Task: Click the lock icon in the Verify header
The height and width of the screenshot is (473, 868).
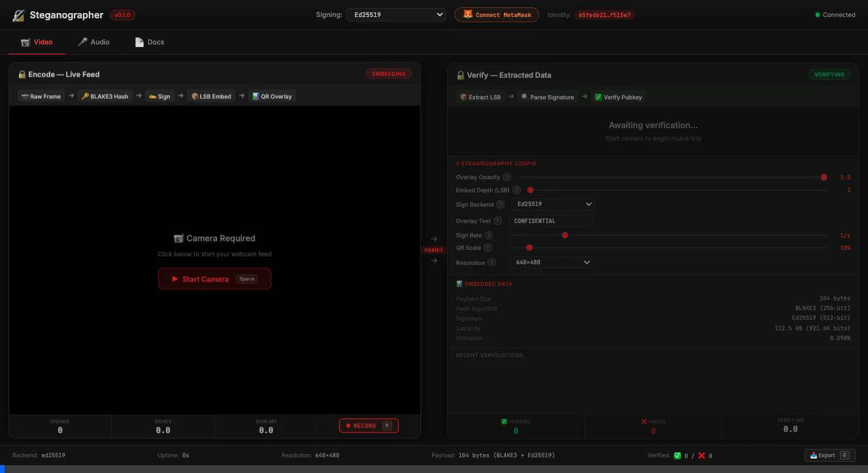Action: point(460,75)
